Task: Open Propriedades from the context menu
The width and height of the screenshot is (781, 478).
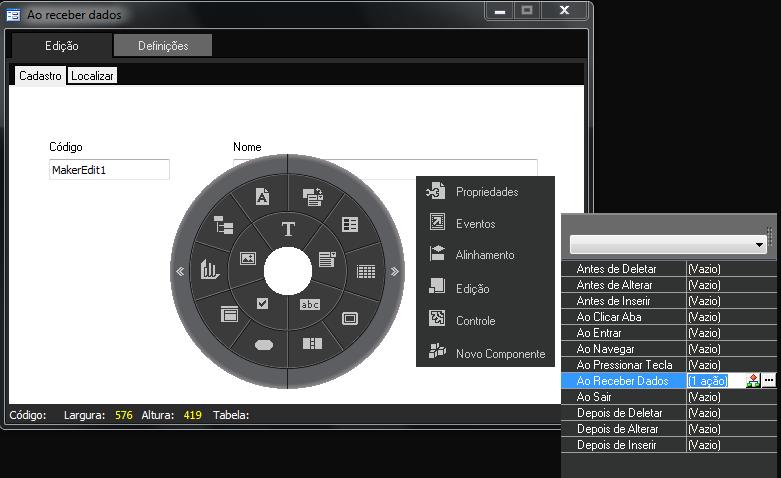Action: pyautogui.click(x=486, y=191)
